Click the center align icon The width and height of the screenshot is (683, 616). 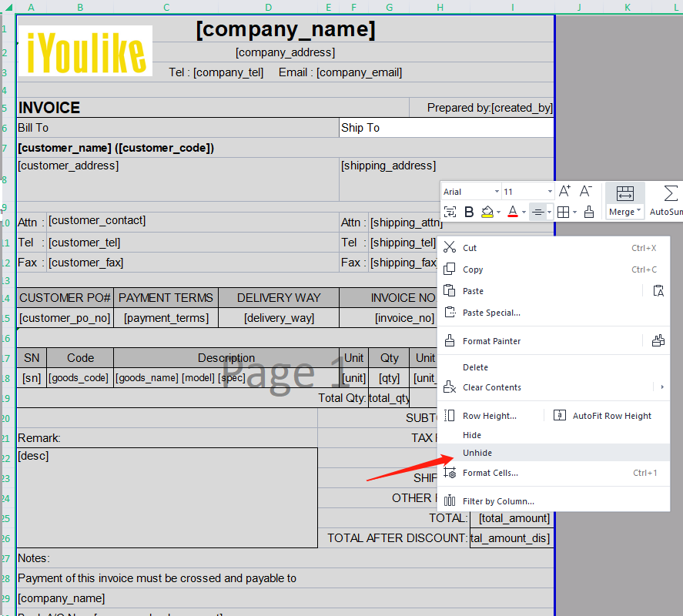point(538,212)
